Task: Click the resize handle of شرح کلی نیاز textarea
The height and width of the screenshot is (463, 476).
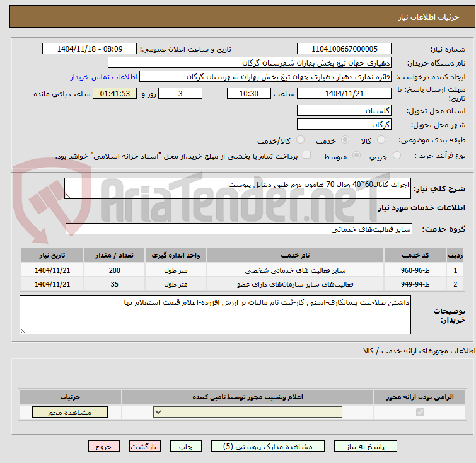Action: click(67, 196)
